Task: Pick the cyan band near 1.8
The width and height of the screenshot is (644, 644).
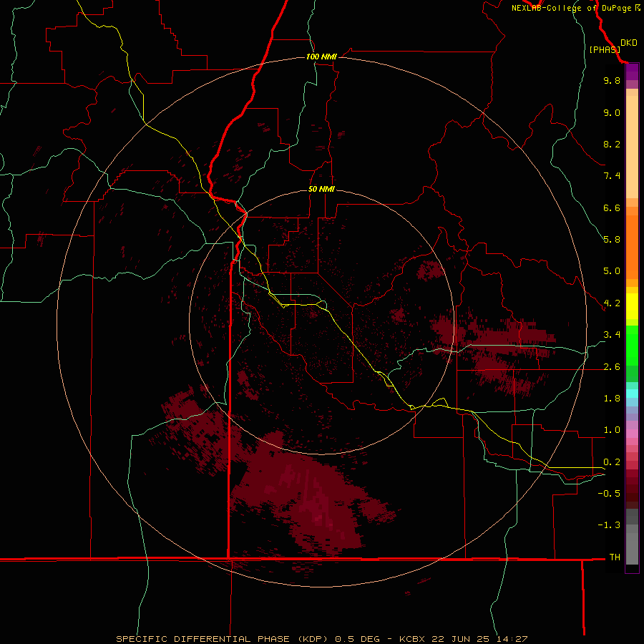Action: [x=632, y=394]
